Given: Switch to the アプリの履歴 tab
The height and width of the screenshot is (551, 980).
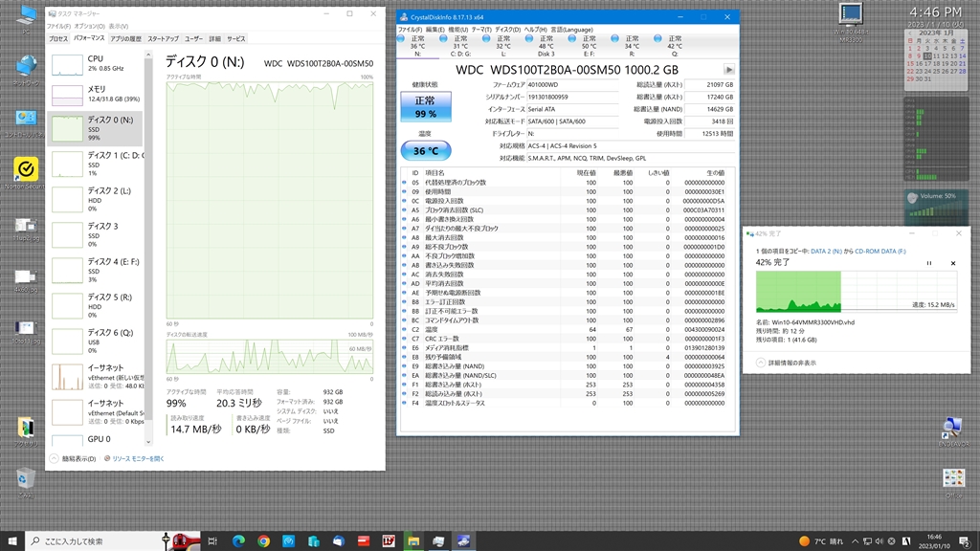Looking at the screenshot, I should (125, 38).
